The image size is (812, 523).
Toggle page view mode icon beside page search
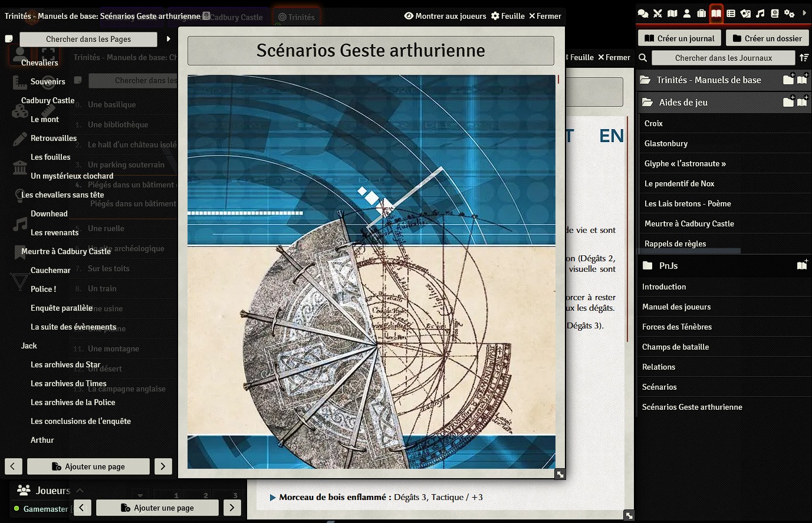point(9,39)
